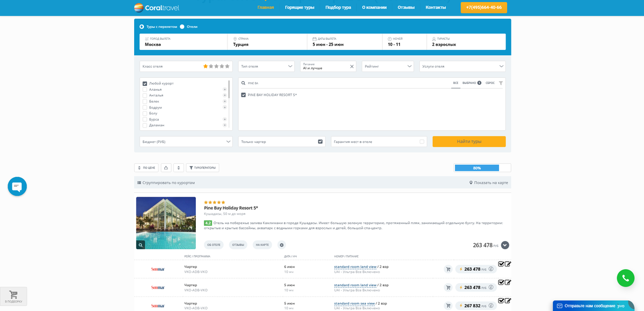This screenshot has width=644, height=311.
Task: Click the hotel name search field 'PINE BA'
Action: pyautogui.click(x=343, y=83)
